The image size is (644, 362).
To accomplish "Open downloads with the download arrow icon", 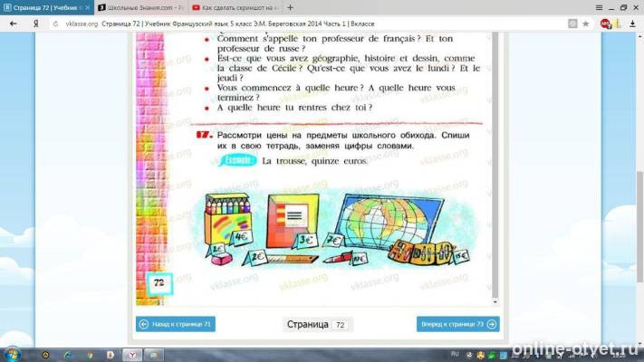I will (x=632, y=24).
